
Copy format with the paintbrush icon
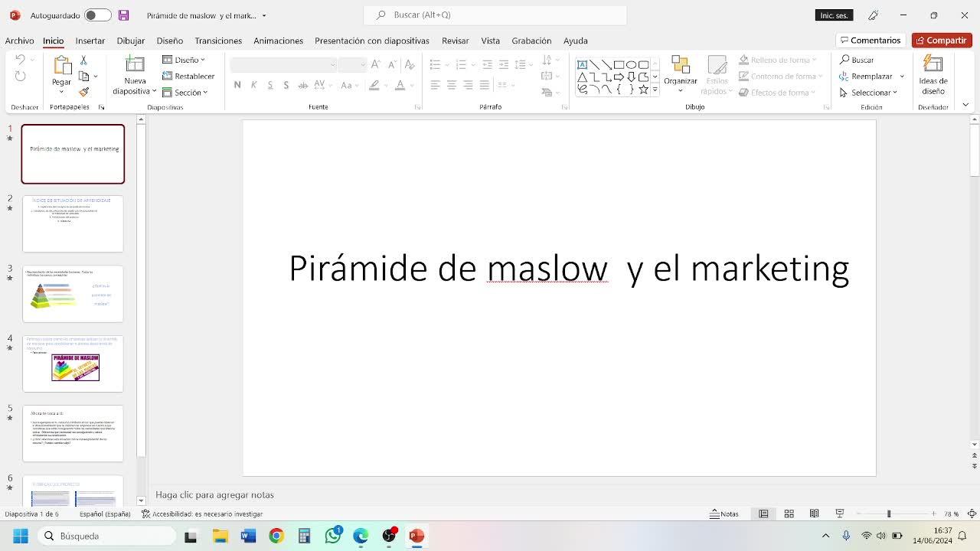tap(83, 92)
